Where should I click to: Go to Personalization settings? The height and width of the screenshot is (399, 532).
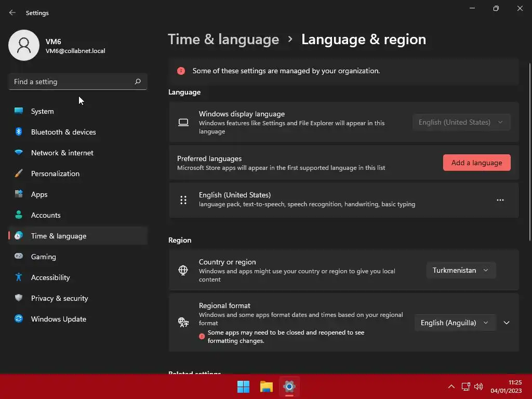[x=78, y=174]
